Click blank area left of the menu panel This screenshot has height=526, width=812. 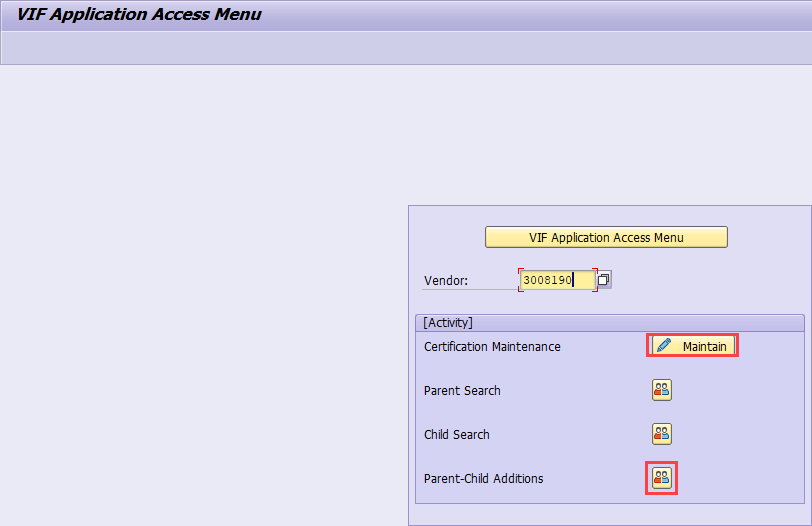tap(200, 299)
